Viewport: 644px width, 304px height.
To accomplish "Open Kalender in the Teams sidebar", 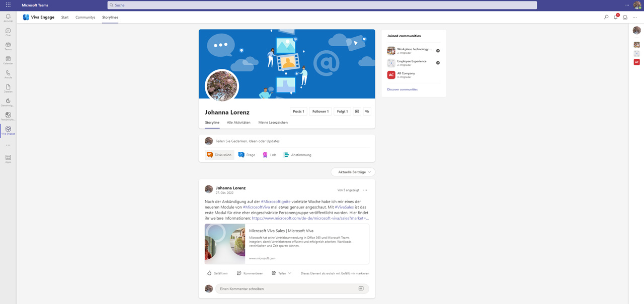I will (x=8, y=60).
